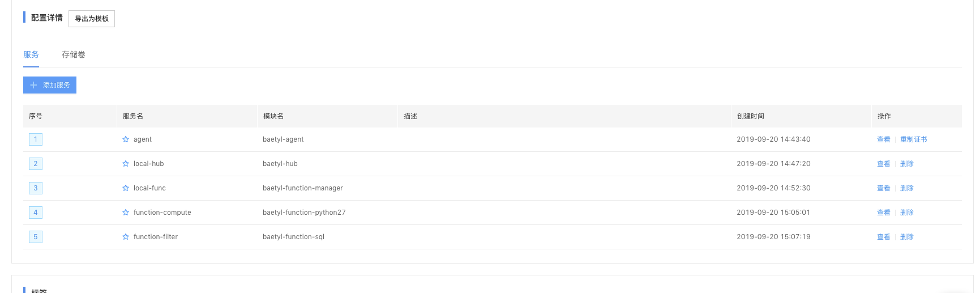This screenshot has width=980, height=293.
Task: Select row number badge 5
Action: click(x=36, y=237)
